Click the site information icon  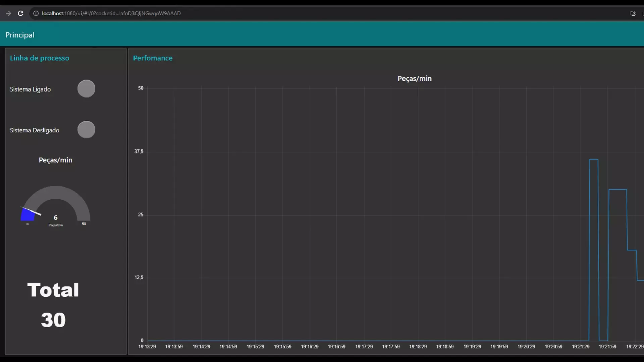(x=36, y=13)
